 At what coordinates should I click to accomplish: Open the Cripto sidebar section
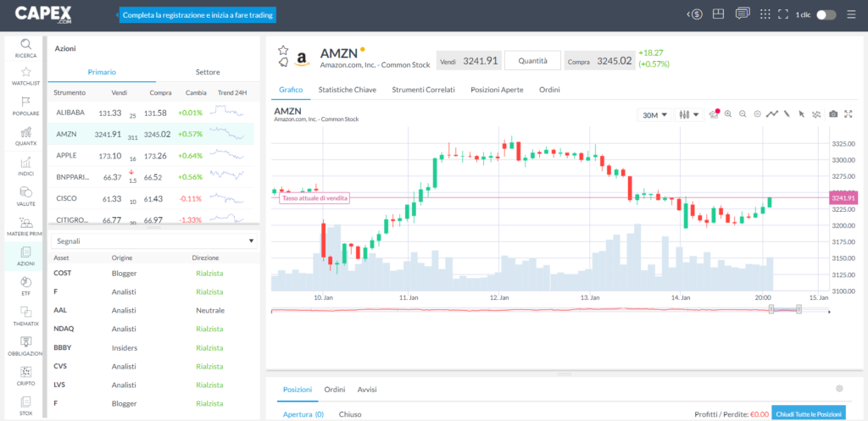coord(26,376)
